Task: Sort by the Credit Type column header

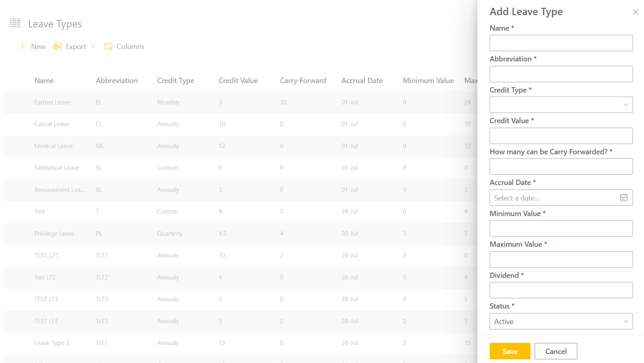Action: coord(176,81)
